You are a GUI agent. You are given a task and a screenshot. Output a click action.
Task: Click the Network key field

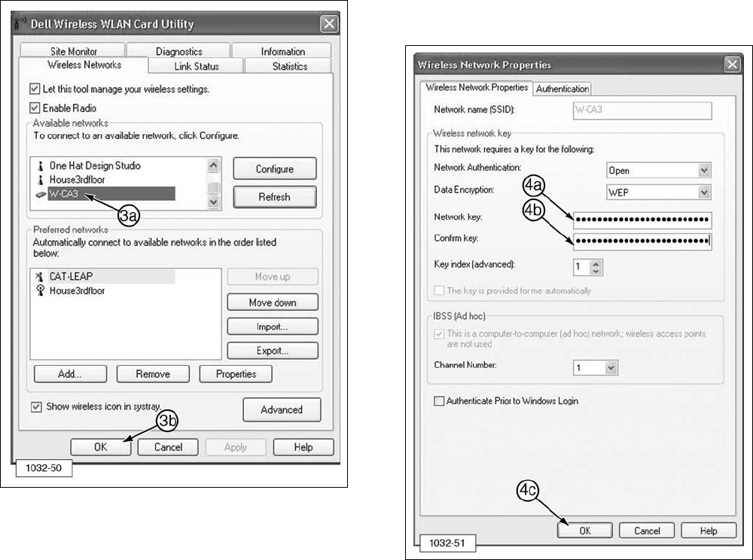pyautogui.click(x=642, y=220)
